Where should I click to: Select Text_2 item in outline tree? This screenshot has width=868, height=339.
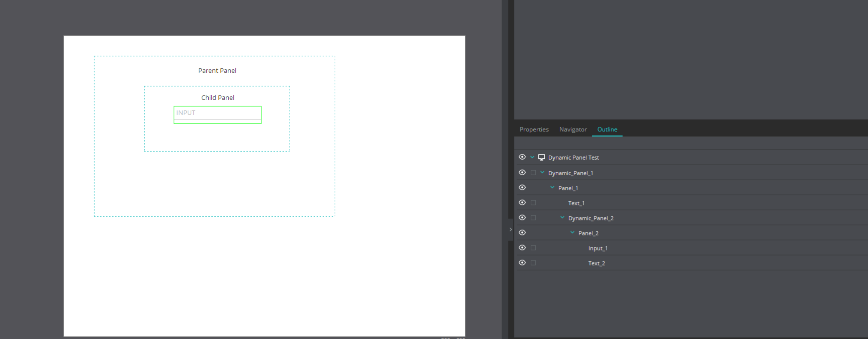596,263
